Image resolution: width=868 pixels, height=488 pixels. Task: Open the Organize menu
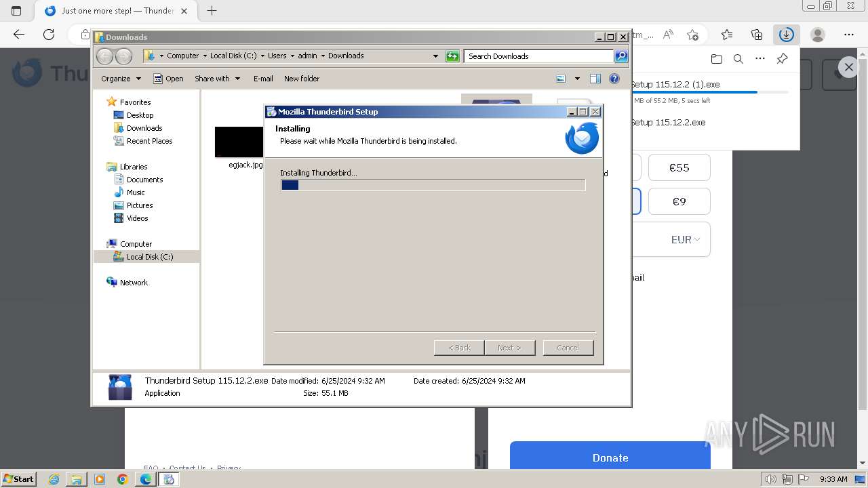click(121, 79)
